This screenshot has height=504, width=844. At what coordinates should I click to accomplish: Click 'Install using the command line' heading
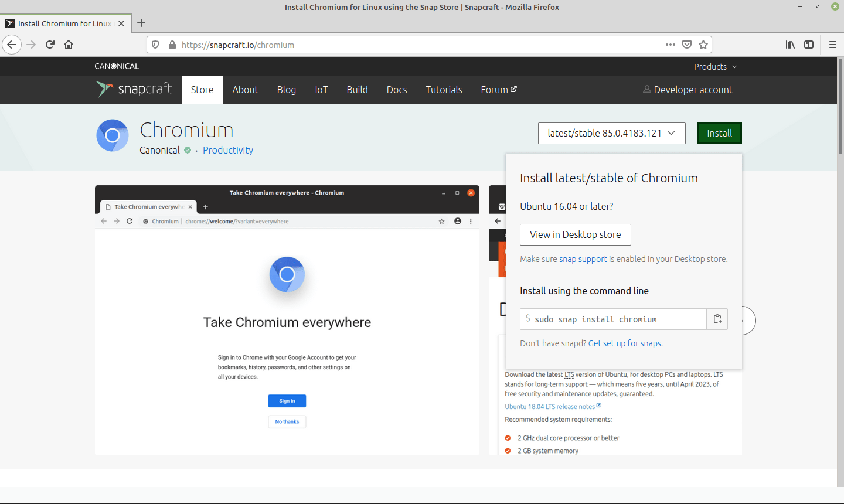click(x=584, y=291)
